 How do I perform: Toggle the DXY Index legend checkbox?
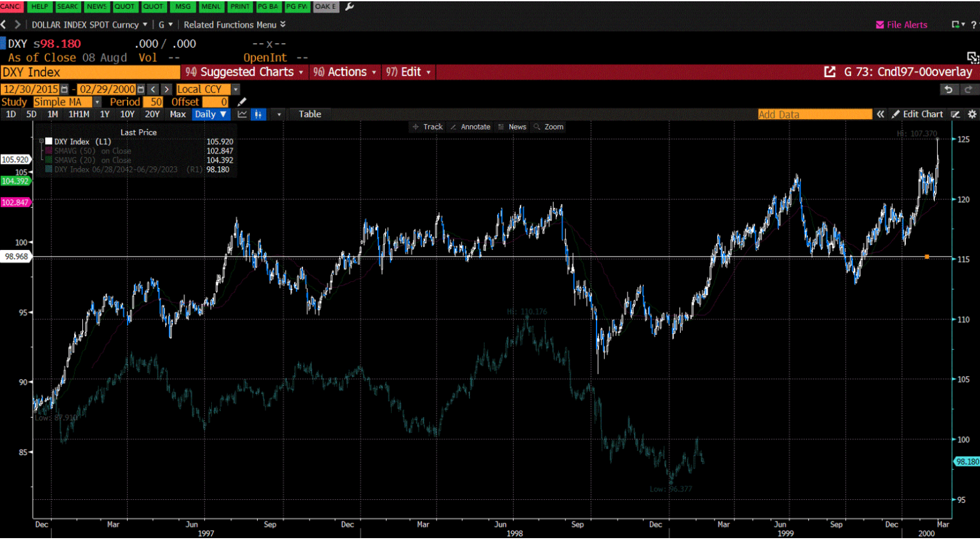coord(48,142)
